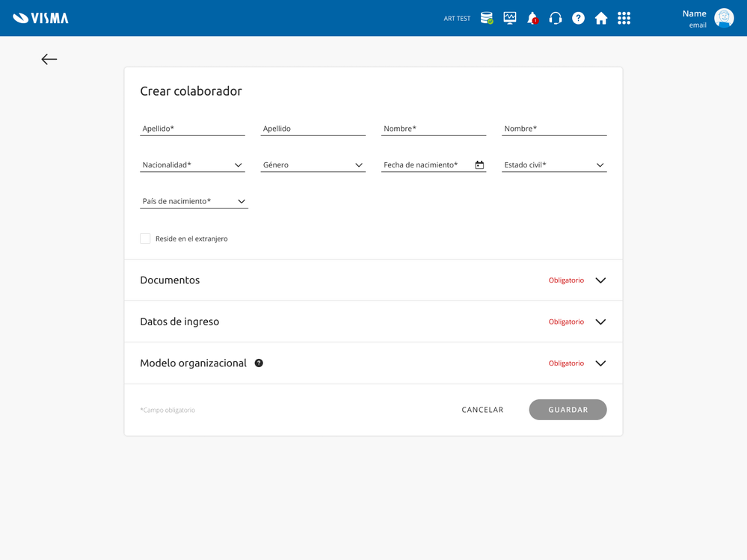The image size is (747, 560).
Task: Open the birth date calendar picker
Action: pyautogui.click(x=479, y=164)
